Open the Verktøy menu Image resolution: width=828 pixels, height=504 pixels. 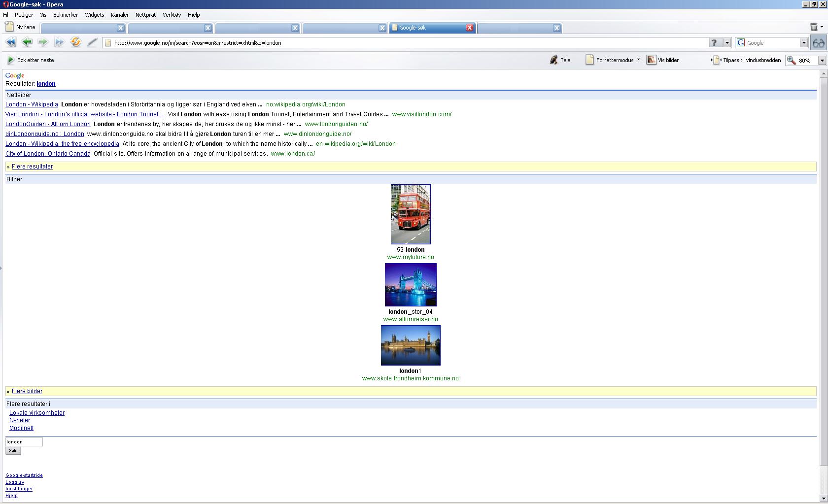pyautogui.click(x=172, y=15)
